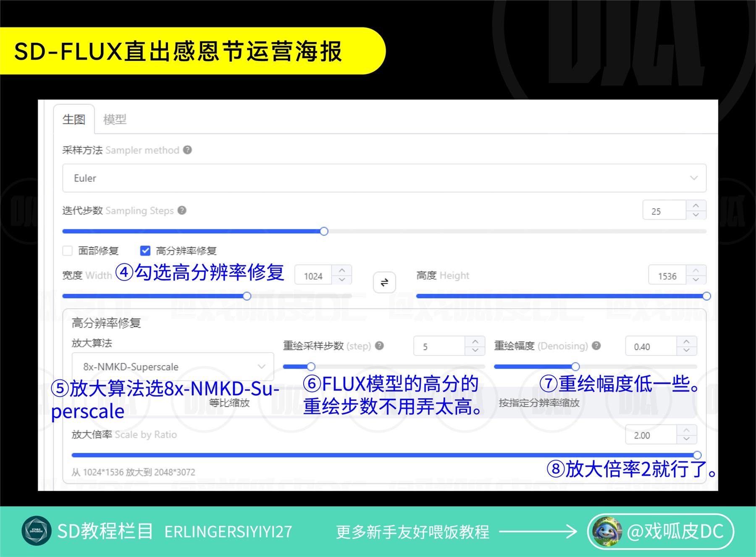Image resolution: width=756 pixels, height=557 pixels.
Task: Open the Euler sampler method dropdown
Action: [384, 178]
